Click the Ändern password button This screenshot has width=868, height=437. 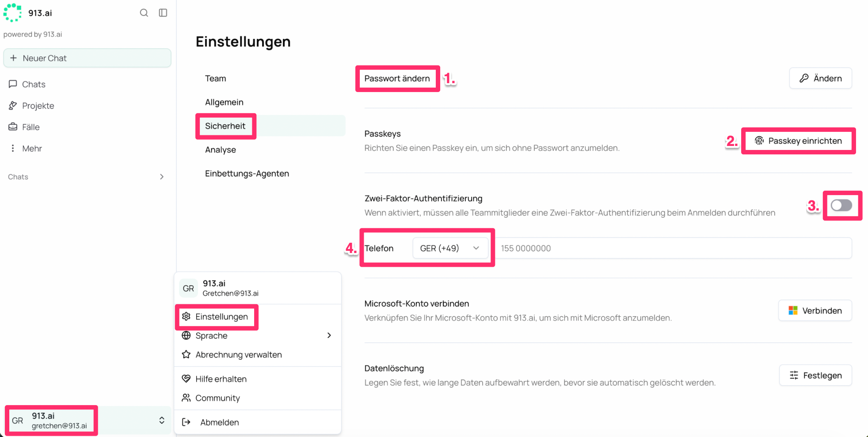pyautogui.click(x=821, y=78)
